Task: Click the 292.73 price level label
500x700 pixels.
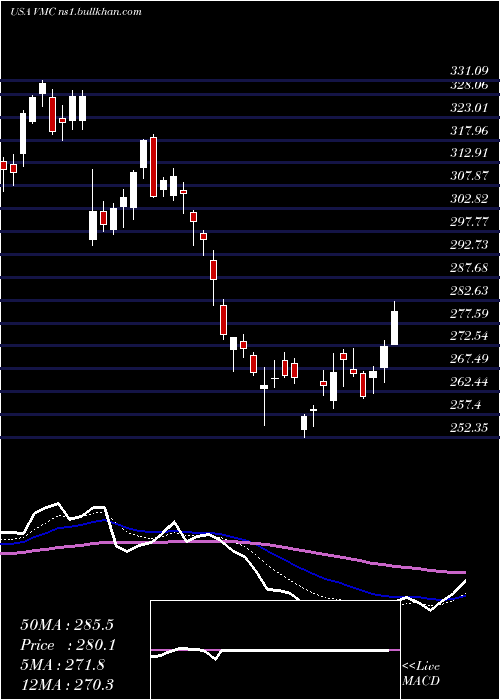Action: [x=469, y=246]
